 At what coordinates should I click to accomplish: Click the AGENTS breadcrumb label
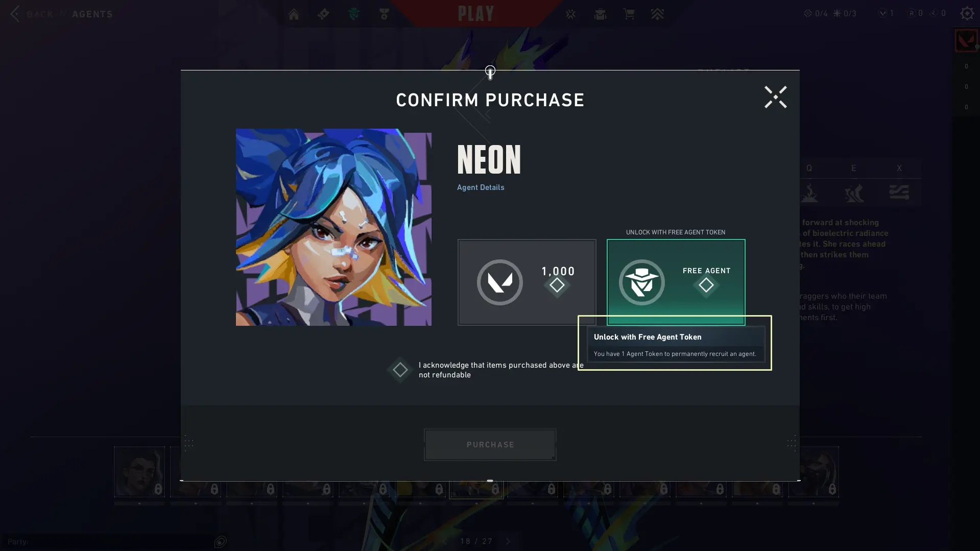(92, 14)
